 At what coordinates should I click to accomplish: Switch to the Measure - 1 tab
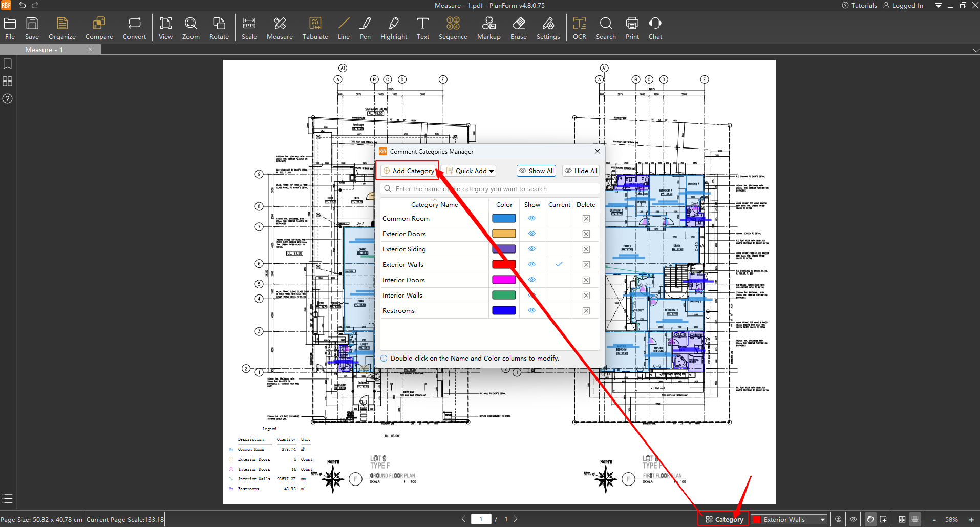[x=44, y=50]
